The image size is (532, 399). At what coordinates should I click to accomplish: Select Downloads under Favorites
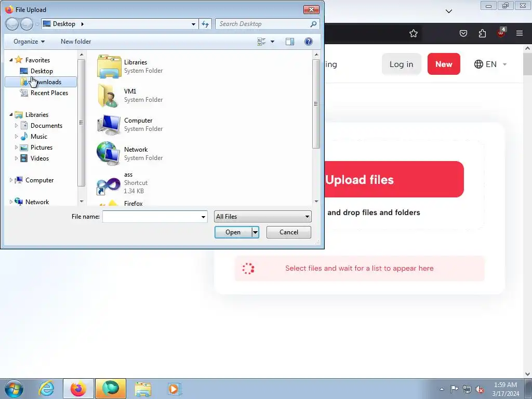pos(41,82)
